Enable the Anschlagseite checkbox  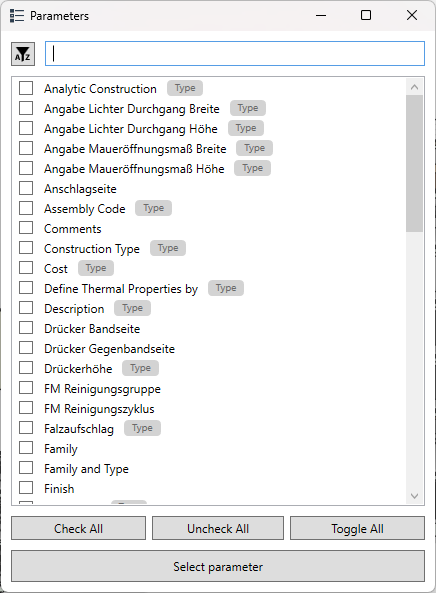click(26, 188)
